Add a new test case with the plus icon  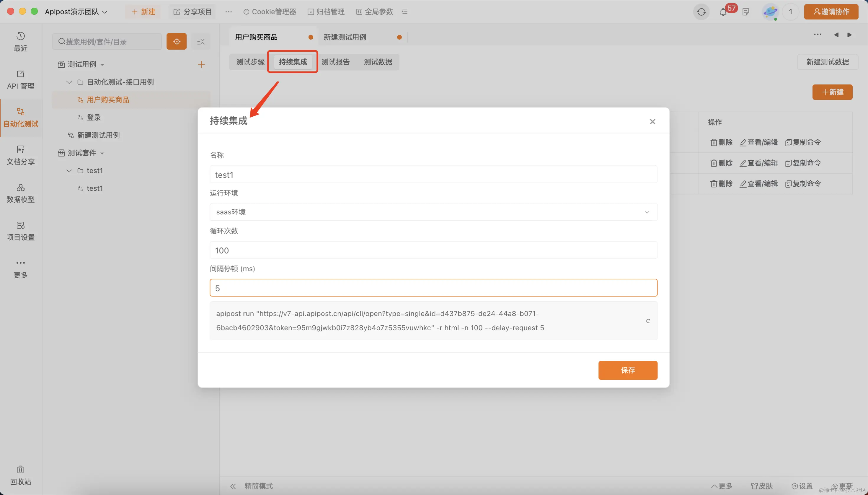pyautogui.click(x=201, y=64)
